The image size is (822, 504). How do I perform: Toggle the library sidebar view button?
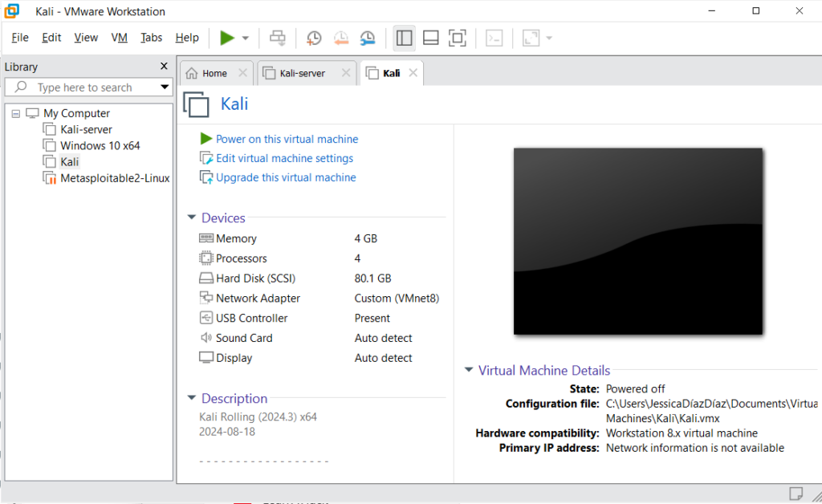pos(405,38)
